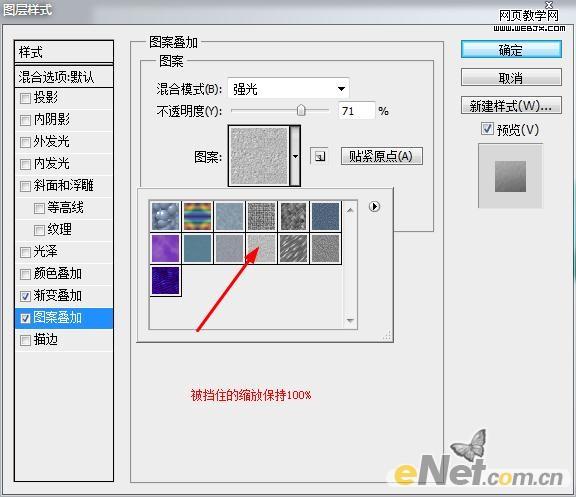Screen dimensions: 576x497
Task: Toggle the 内阴影 inner shadow checkbox
Action: tap(25, 120)
